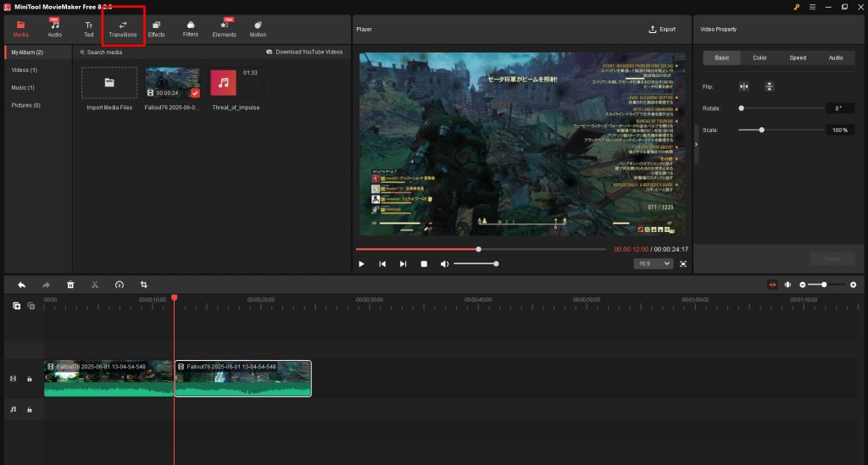Select Pictures (0) category
This screenshot has width=868, height=465.
click(25, 106)
